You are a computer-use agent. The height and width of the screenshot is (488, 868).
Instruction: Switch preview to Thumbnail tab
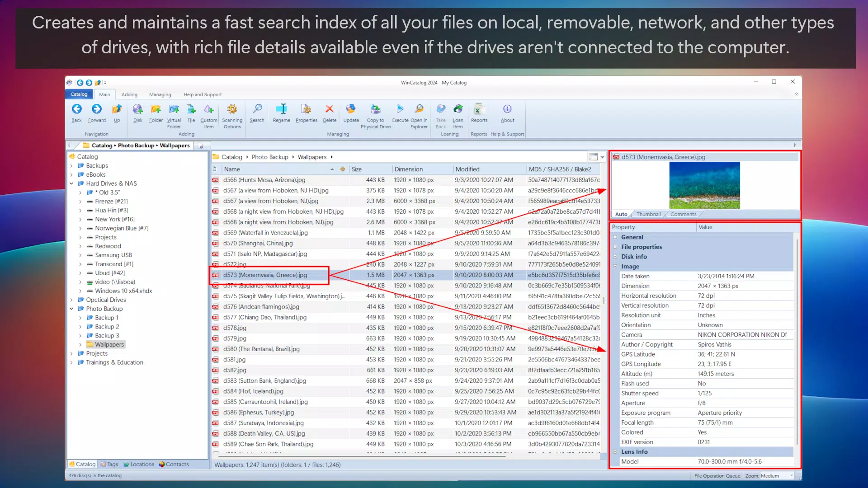pos(648,214)
